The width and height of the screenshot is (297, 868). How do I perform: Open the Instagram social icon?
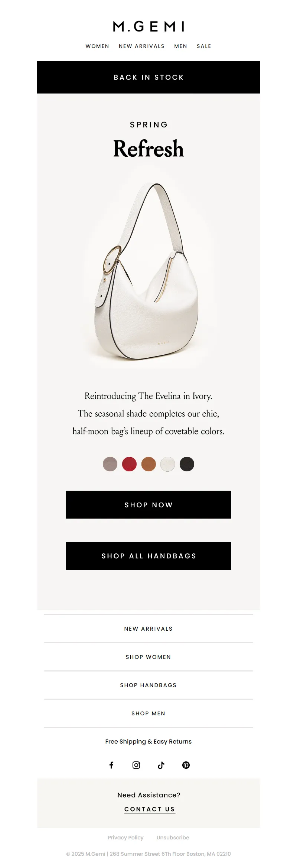[136, 765]
